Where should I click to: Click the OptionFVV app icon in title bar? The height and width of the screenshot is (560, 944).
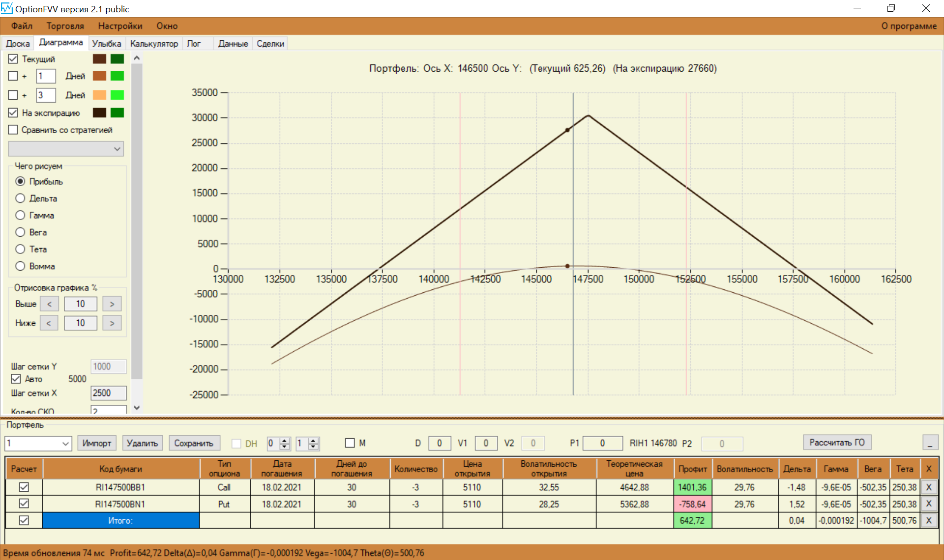tap(7, 8)
